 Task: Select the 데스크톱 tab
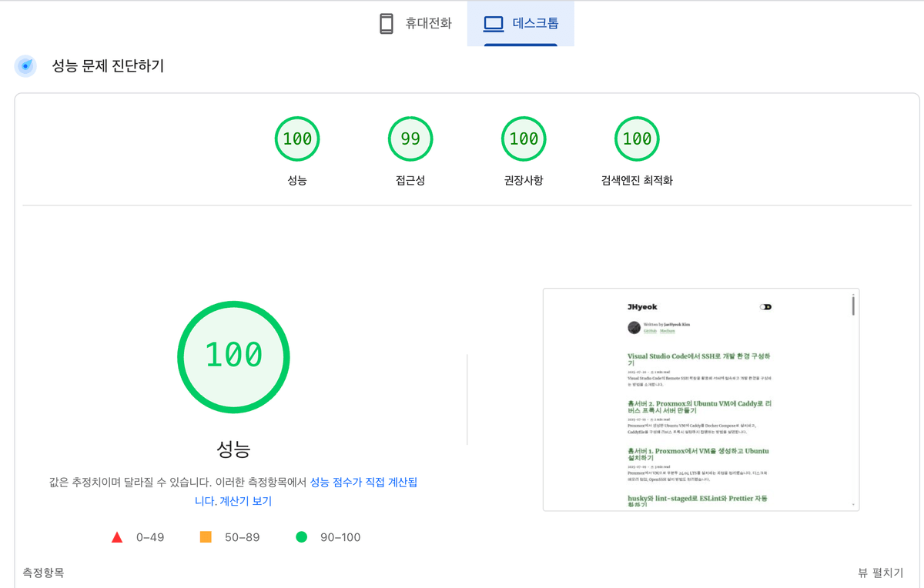521,23
